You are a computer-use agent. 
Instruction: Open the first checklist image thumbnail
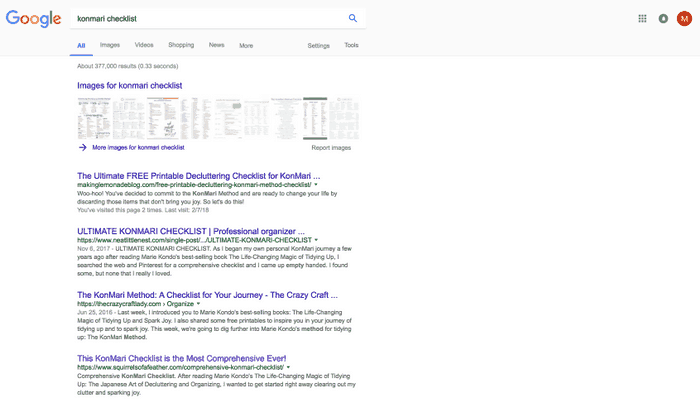[x=94, y=118]
